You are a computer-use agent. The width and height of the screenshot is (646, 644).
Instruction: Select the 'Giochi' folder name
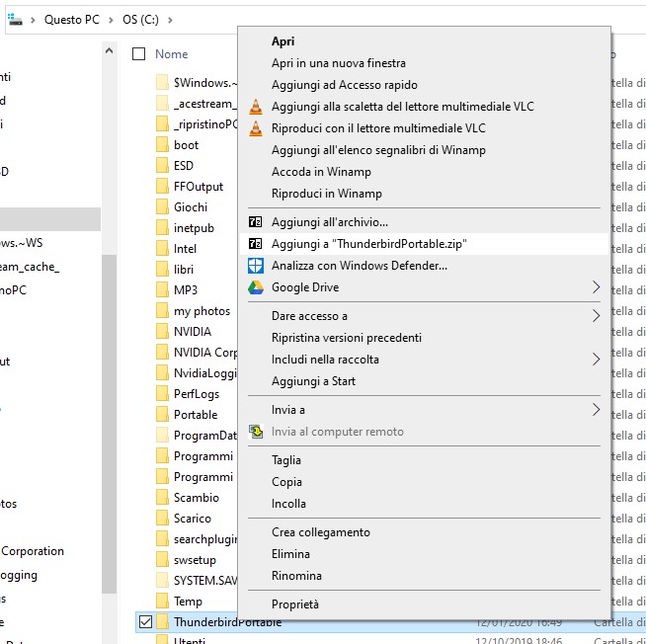click(191, 207)
